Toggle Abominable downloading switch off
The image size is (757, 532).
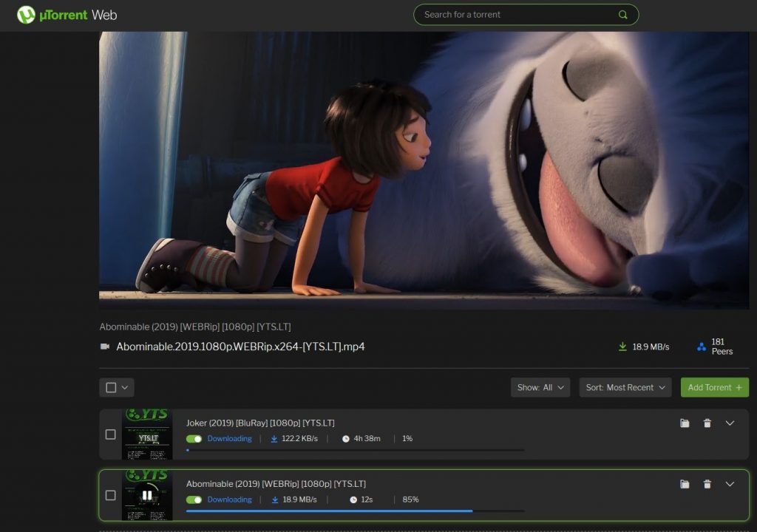coord(194,499)
